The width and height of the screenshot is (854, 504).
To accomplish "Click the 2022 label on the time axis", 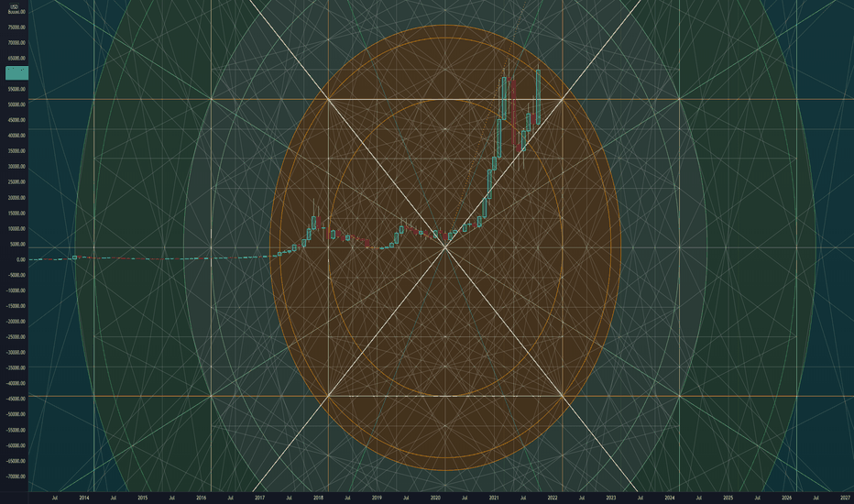I will (x=553, y=498).
